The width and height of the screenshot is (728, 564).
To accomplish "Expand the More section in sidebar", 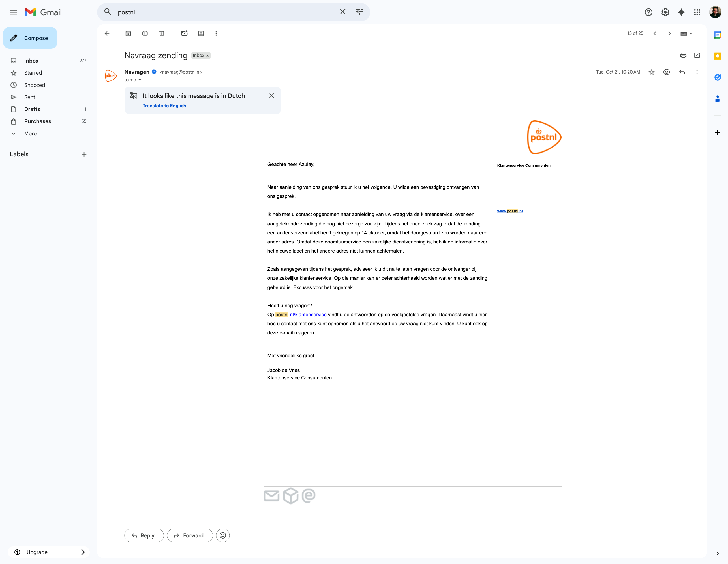I will 30,133.
